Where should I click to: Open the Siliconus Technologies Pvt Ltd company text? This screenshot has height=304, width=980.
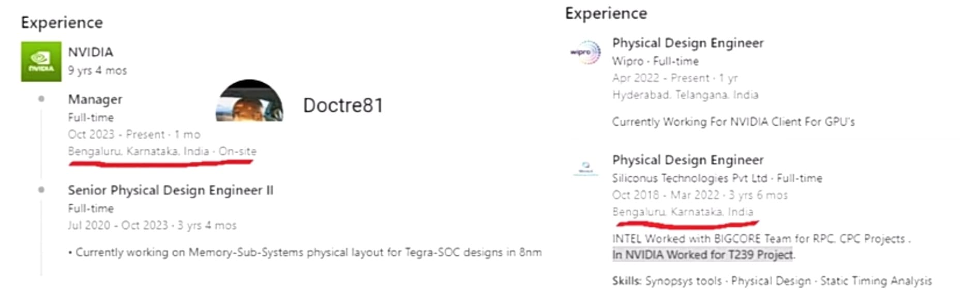pyautogui.click(x=689, y=178)
